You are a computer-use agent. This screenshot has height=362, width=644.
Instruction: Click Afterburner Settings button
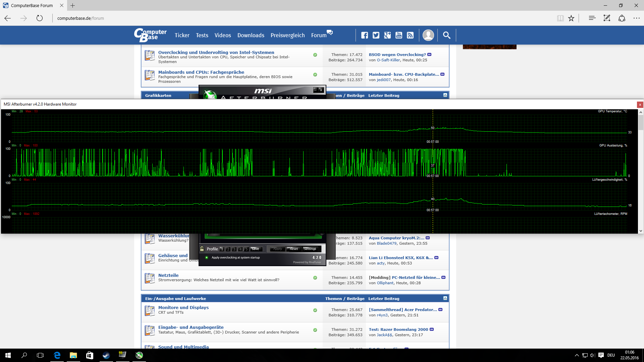(x=310, y=249)
